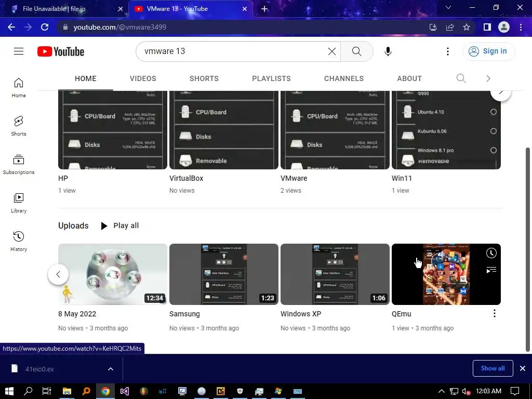Open History in the sidebar
Viewport: 532px width, 399px height.
pos(19,241)
